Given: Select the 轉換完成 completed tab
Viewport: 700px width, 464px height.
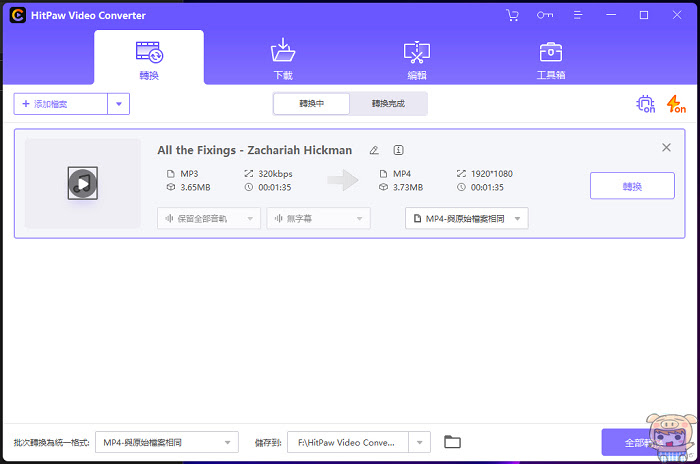Looking at the screenshot, I should (x=388, y=104).
